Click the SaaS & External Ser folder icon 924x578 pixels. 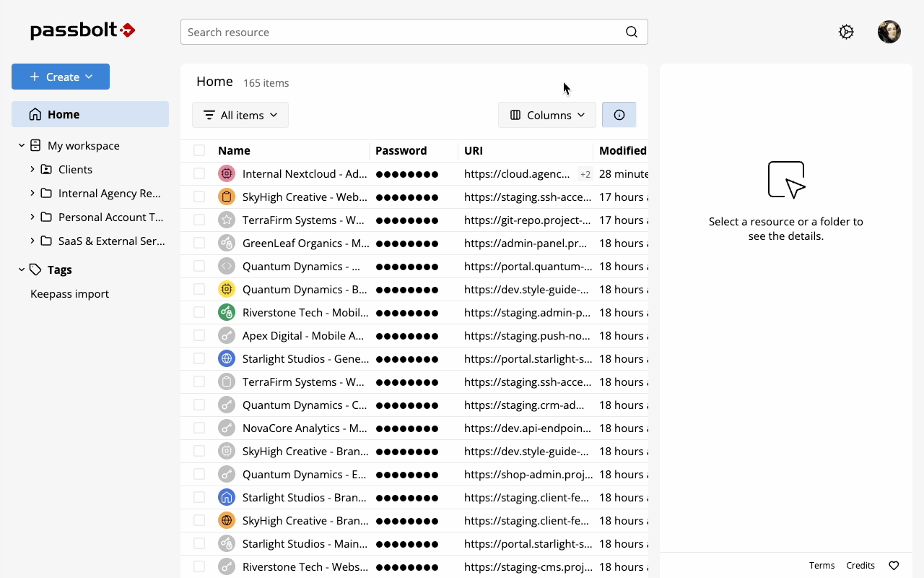tap(46, 241)
